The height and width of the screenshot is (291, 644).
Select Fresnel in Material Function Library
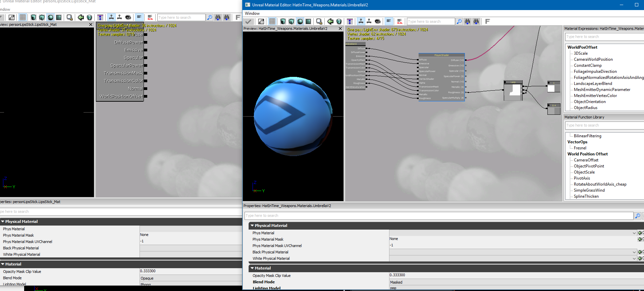tap(580, 148)
